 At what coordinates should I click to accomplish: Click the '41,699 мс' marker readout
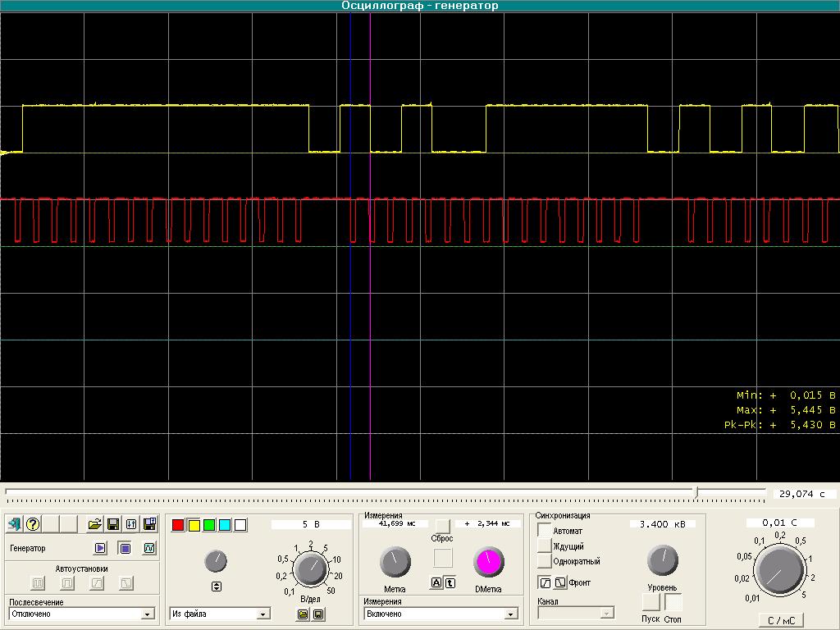(x=395, y=523)
